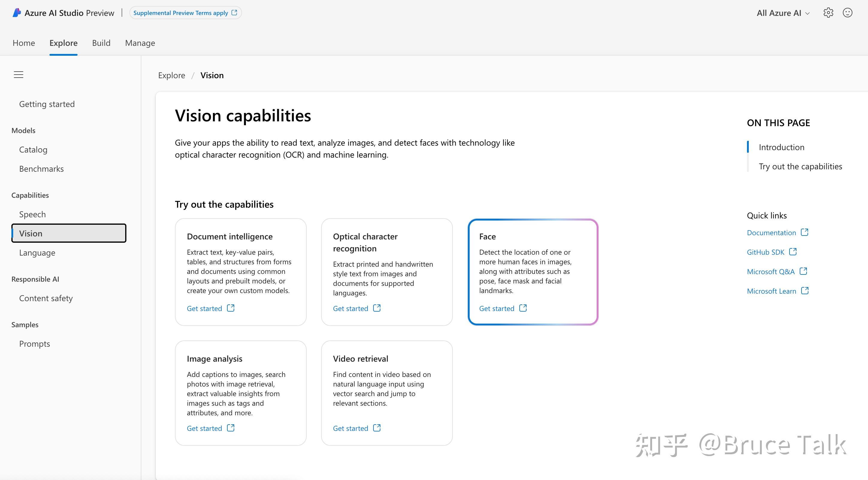
Task: Jump to Introduction on this page
Action: click(781, 147)
